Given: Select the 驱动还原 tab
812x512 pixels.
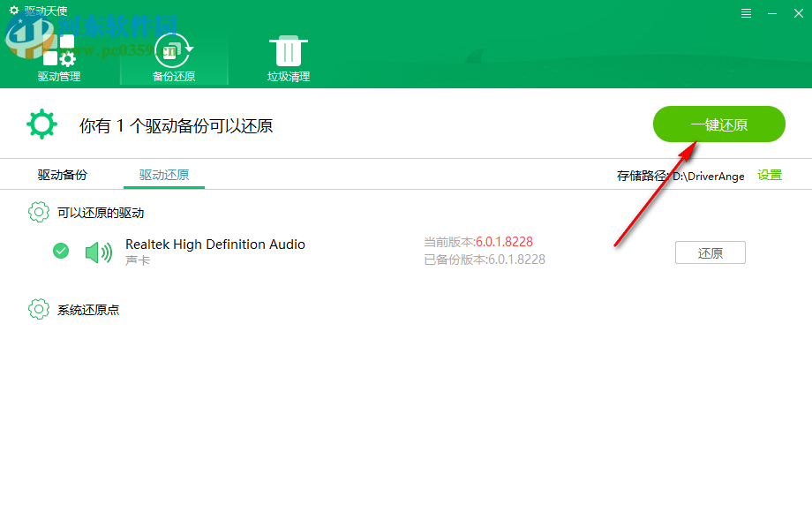Looking at the screenshot, I should tap(163, 175).
